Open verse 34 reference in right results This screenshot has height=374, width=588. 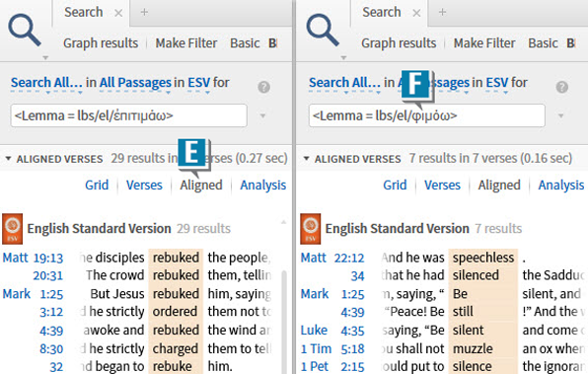coord(357,275)
